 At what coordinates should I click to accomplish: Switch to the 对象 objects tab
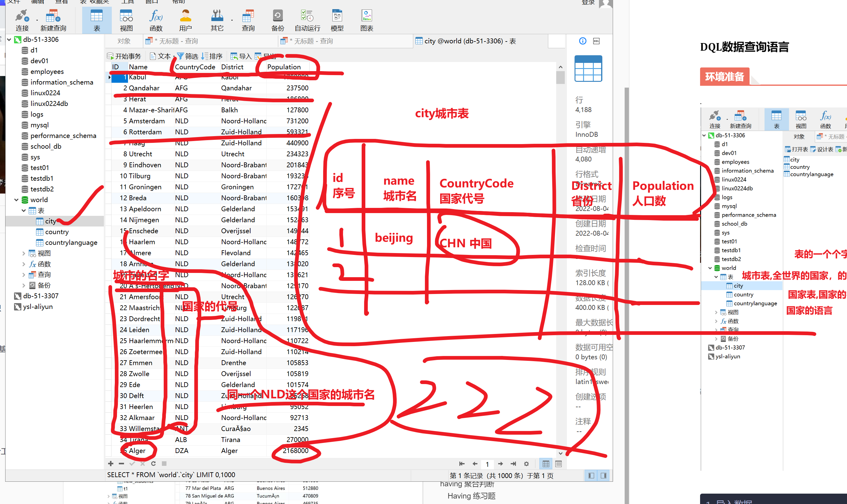point(124,41)
